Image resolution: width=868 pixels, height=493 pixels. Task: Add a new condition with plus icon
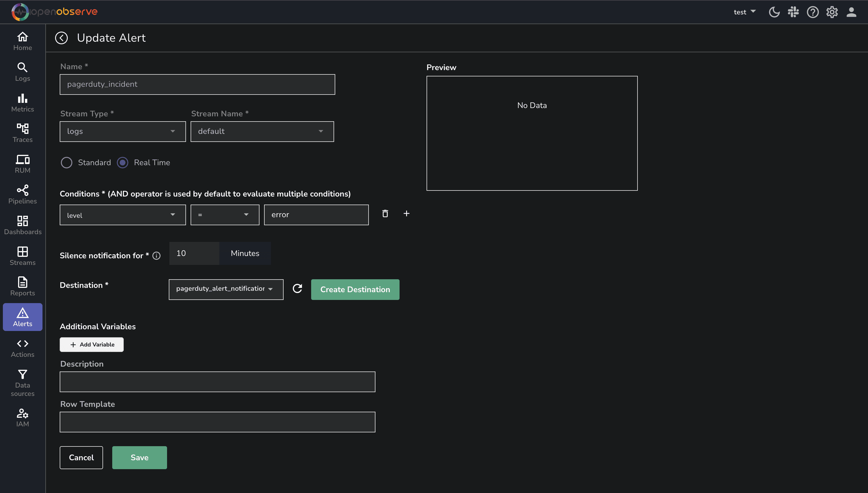click(406, 214)
